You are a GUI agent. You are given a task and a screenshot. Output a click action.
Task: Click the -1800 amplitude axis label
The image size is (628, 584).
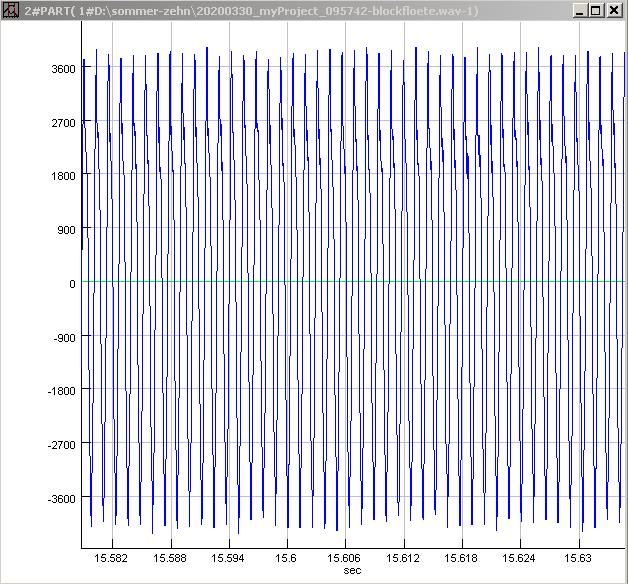[61, 391]
